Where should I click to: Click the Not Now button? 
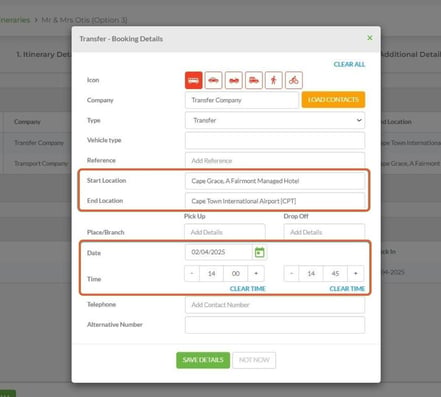coord(254,360)
